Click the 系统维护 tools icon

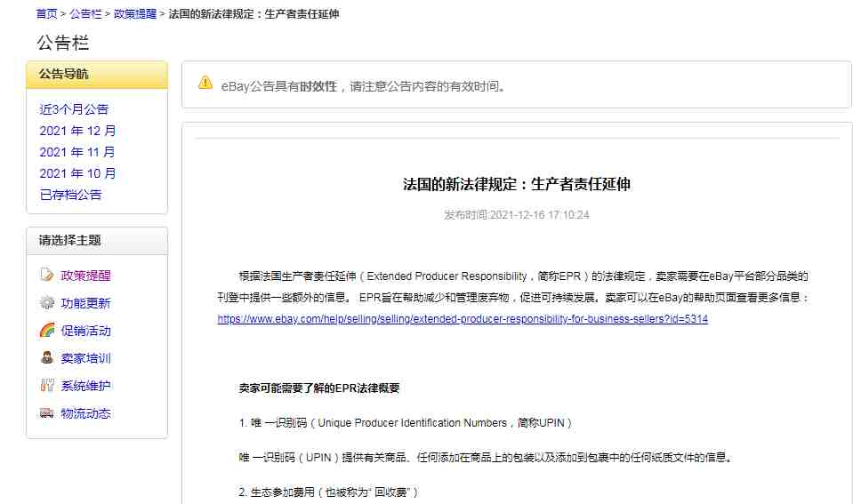pos(47,386)
